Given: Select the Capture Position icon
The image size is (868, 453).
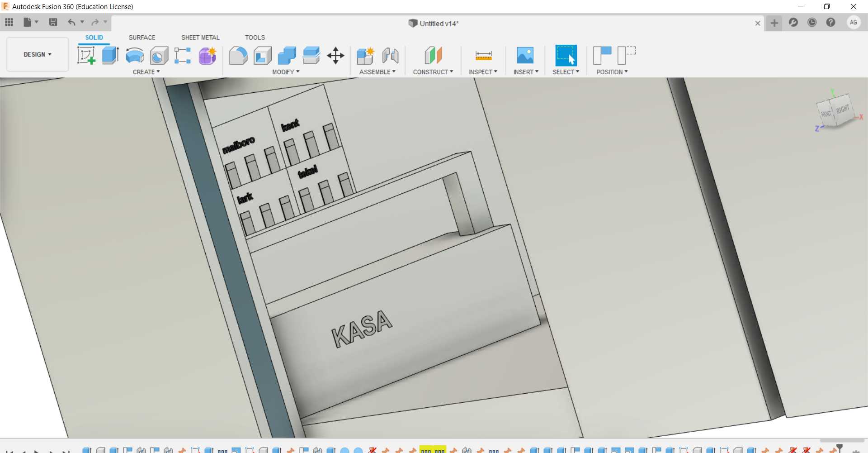Looking at the screenshot, I should click(x=602, y=56).
